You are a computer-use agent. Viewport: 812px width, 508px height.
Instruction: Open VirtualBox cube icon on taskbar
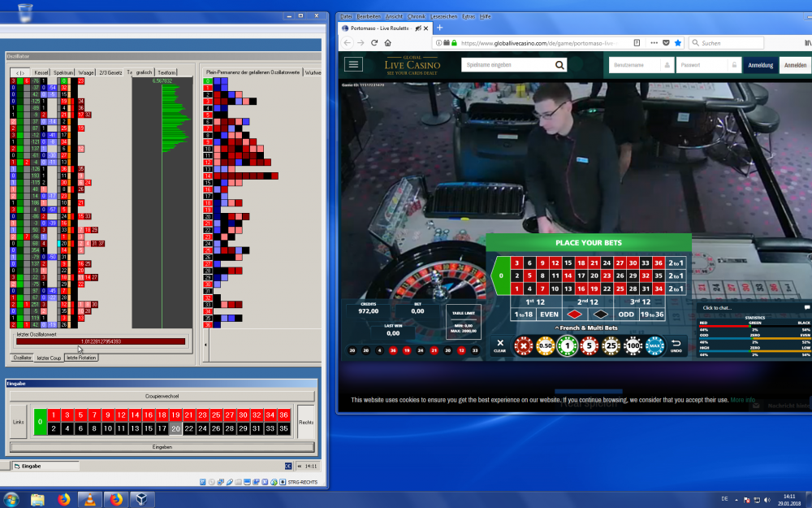coord(141,499)
